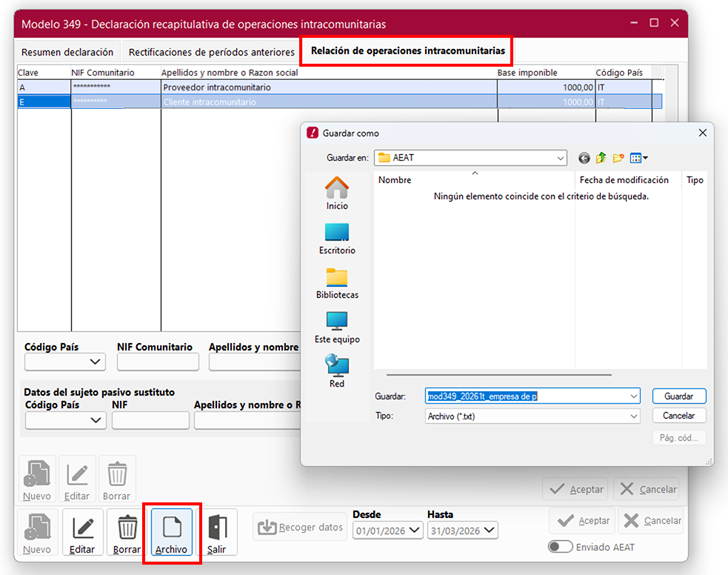This screenshot has width=728, height=575.
Task: Expand the Guardar en folder dropdown
Action: (560, 158)
